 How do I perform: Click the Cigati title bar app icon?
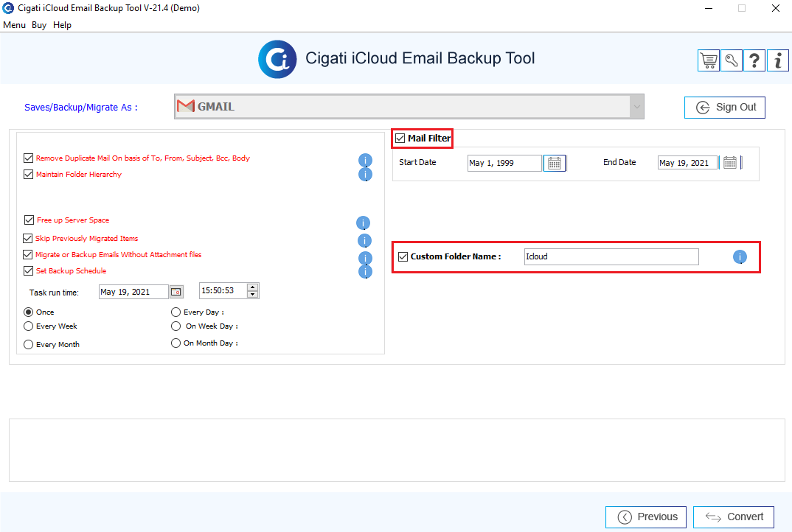[8, 8]
